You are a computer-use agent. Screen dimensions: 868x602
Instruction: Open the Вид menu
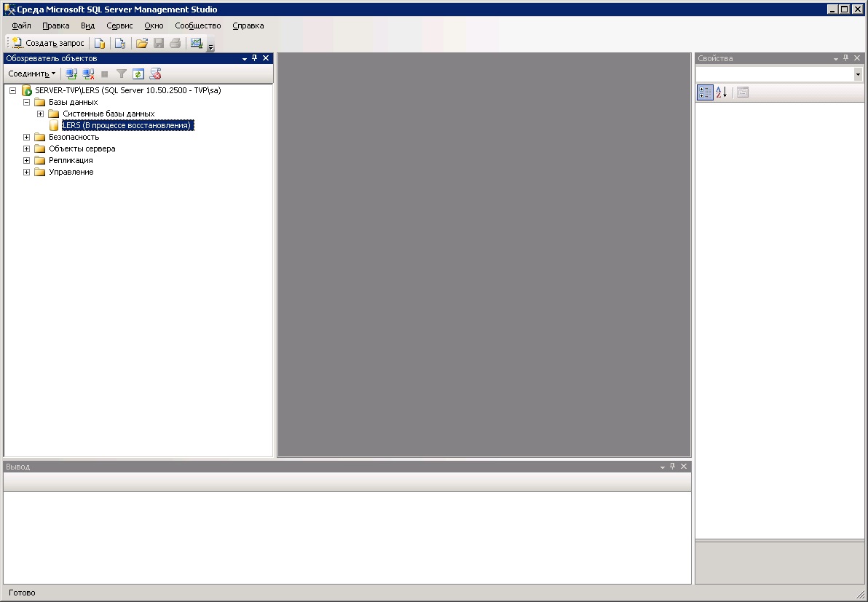coord(87,25)
